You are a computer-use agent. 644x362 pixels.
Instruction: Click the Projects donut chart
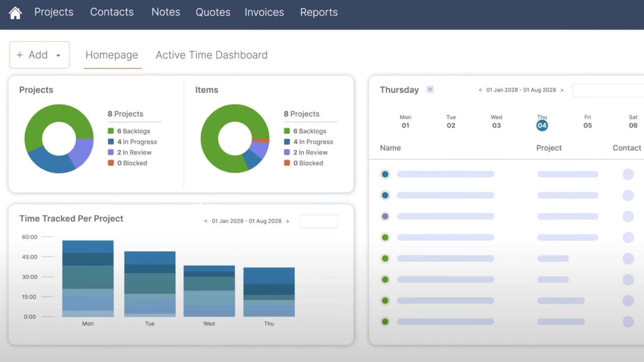click(x=59, y=138)
